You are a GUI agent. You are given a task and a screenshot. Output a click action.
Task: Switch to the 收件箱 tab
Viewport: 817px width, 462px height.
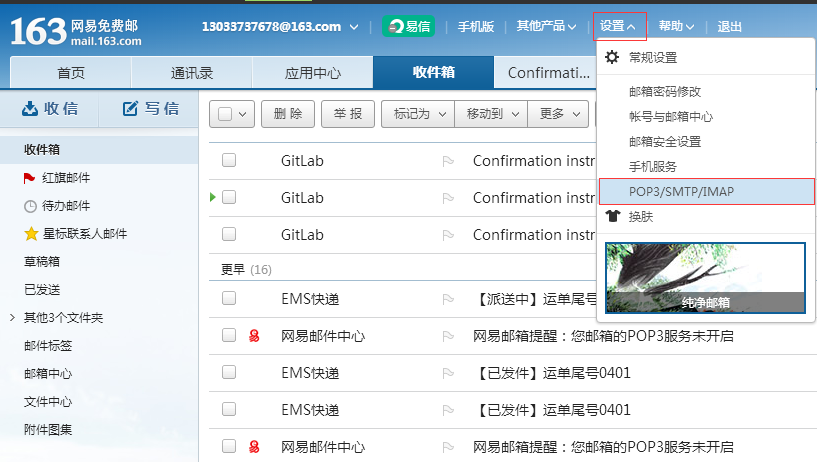coord(434,72)
